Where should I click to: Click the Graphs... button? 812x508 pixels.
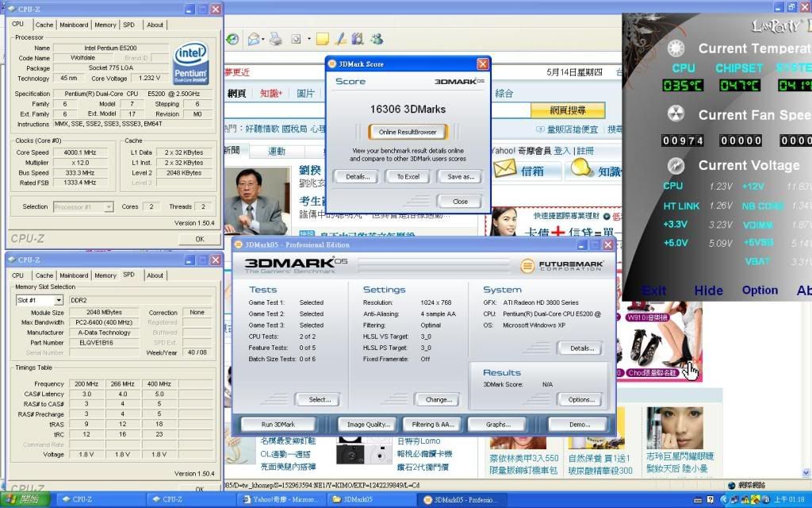coord(498,425)
